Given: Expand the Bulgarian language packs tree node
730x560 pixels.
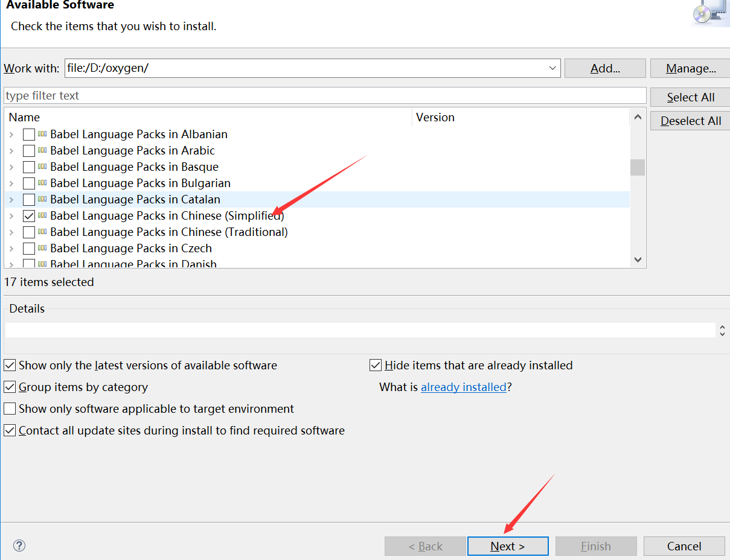Looking at the screenshot, I should tap(11, 183).
